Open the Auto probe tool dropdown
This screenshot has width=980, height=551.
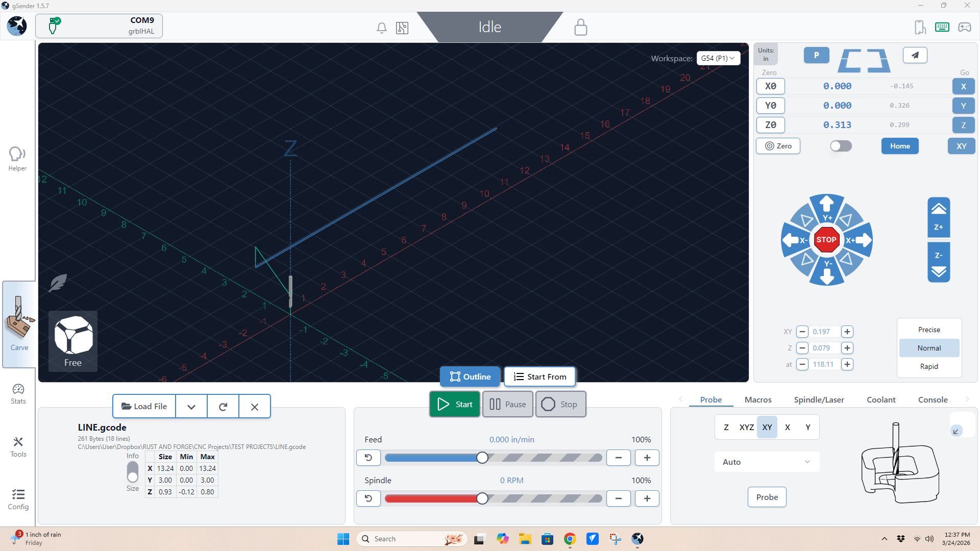[766, 462]
